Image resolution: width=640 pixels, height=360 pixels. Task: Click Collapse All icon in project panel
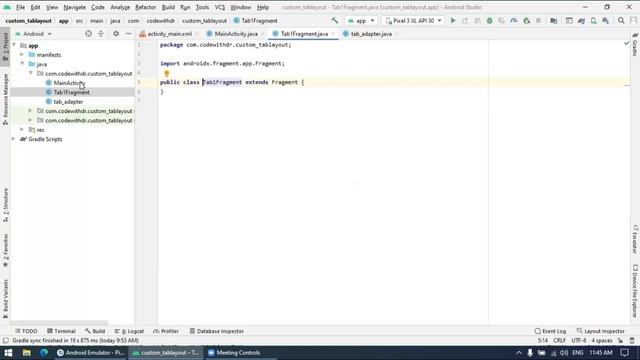(x=101, y=34)
